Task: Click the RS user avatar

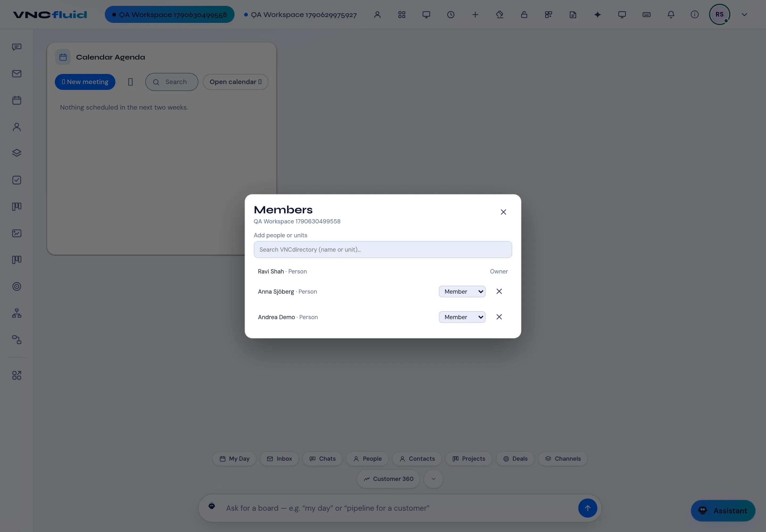Action: point(719,15)
